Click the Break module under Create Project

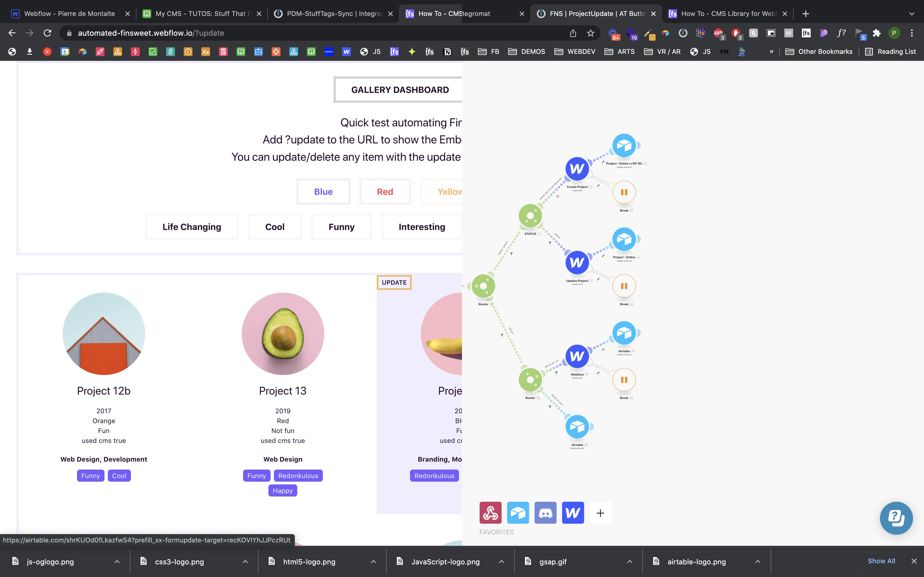tap(624, 192)
